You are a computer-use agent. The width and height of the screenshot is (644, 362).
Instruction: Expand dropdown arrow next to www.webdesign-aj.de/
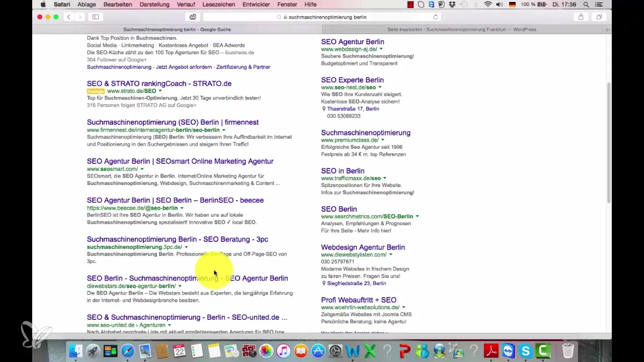[381, 49]
